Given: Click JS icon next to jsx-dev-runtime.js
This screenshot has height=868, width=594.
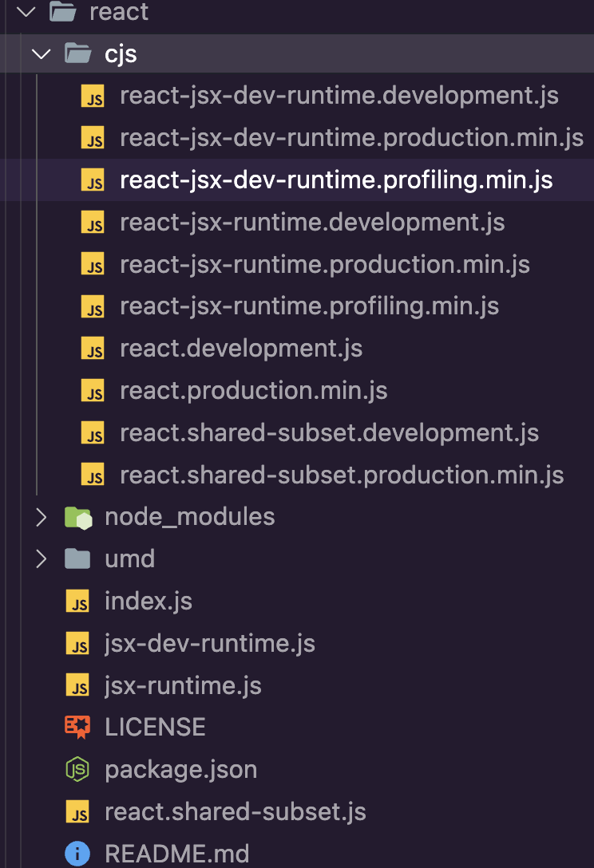Looking at the screenshot, I should (77, 643).
